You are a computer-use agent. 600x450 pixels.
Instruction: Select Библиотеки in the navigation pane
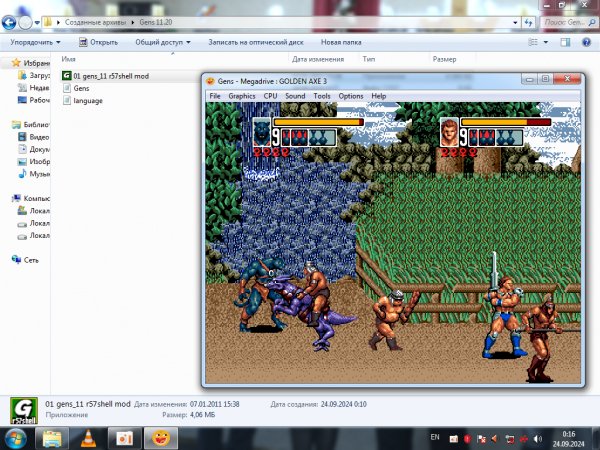[31, 124]
